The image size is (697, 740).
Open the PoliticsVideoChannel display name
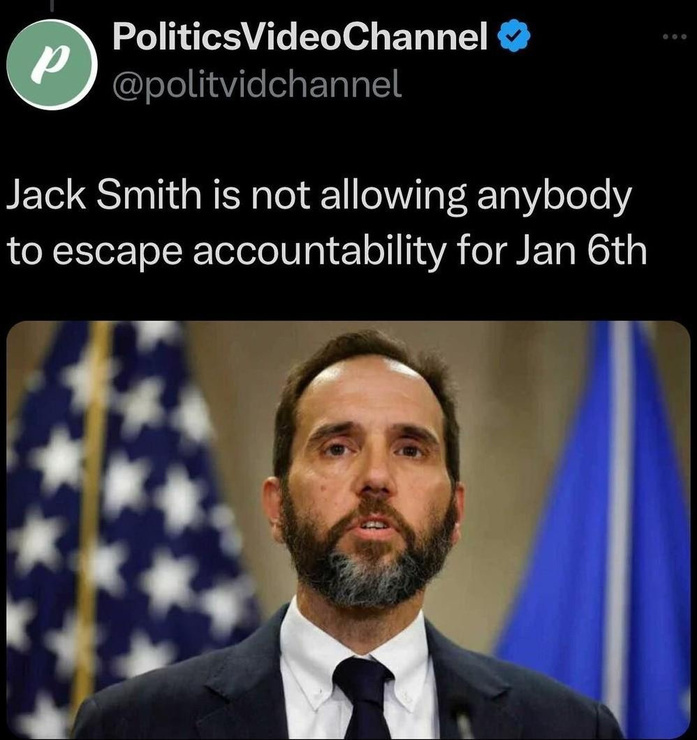point(300,36)
